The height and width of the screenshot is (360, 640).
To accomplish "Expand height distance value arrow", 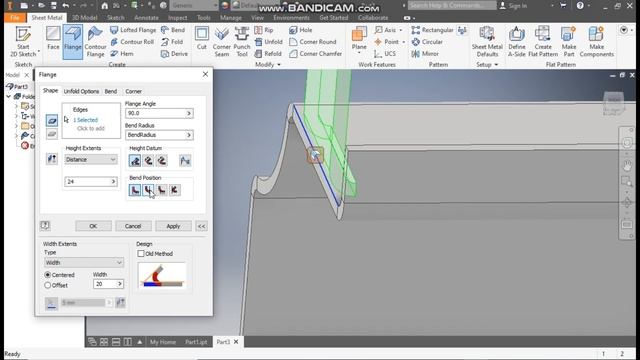I will (113, 181).
